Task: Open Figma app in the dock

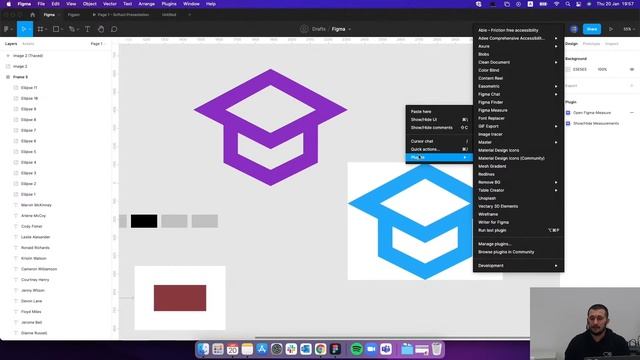Action: (336, 349)
